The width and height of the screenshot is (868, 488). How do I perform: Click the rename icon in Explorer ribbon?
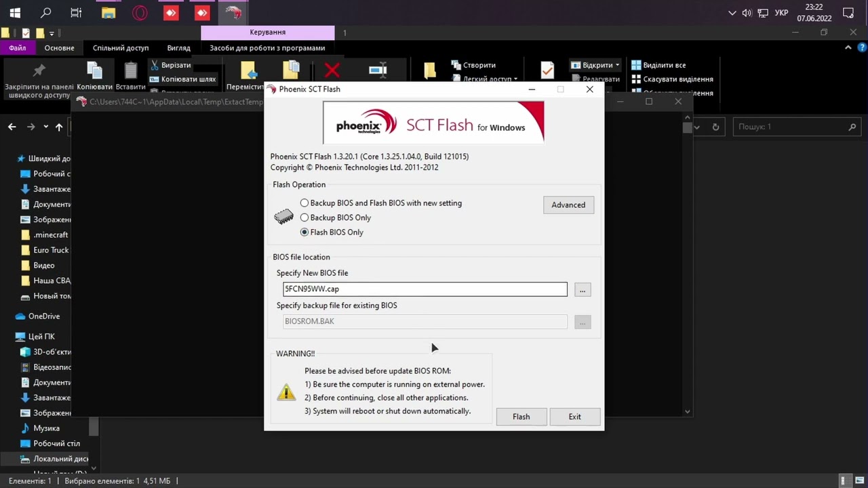[x=378, y=70]
